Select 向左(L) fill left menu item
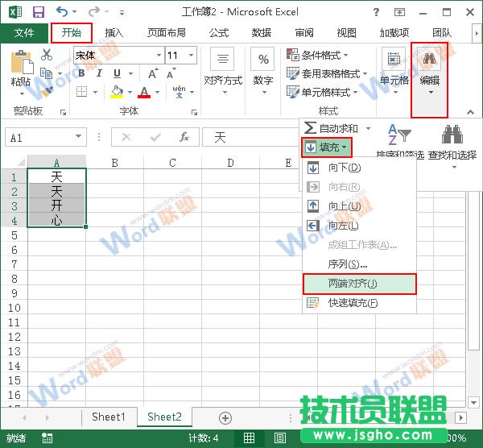This screenshot has width=483, height=448. tap(359, 226)
